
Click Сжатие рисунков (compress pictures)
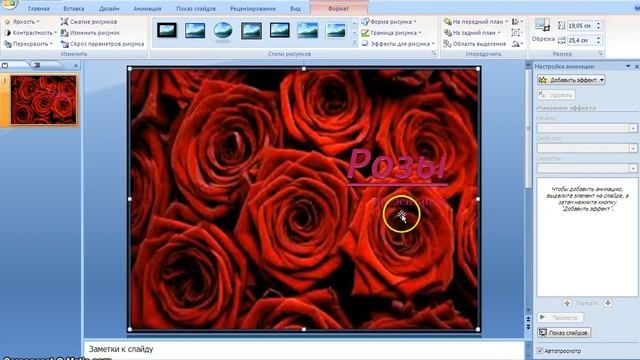[x=89, y=22]
